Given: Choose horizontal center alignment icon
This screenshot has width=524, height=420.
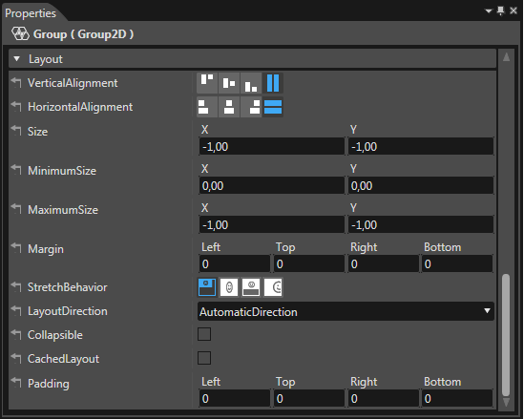Looking at the screenshot, I should 229,107.
